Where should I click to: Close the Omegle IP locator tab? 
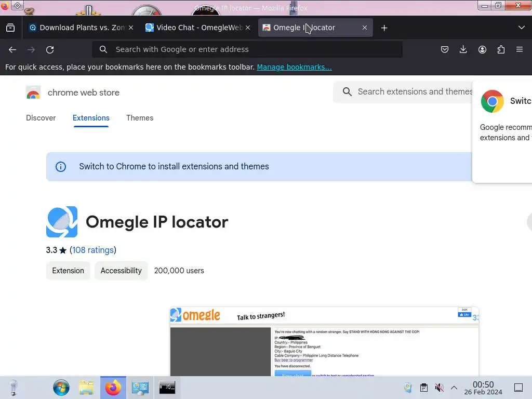[365, 28]
